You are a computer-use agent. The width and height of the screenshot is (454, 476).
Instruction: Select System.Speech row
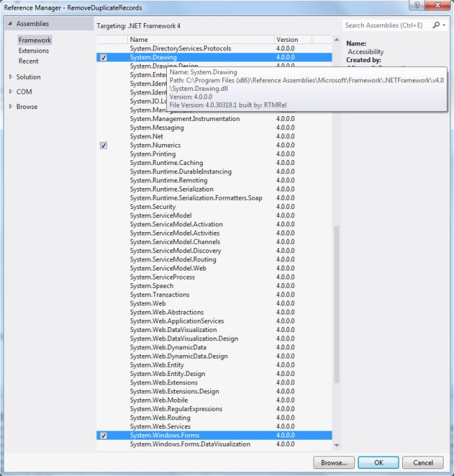tap(214, 287)
